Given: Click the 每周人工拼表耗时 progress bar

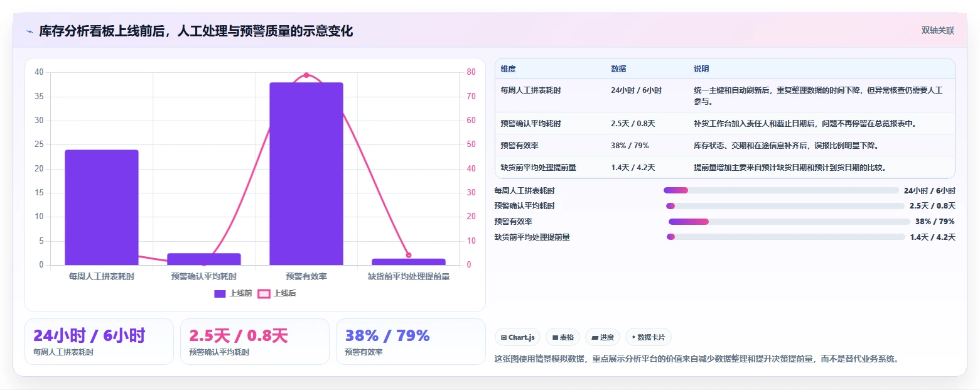Looking at the screenshot, I should [782, 190].
